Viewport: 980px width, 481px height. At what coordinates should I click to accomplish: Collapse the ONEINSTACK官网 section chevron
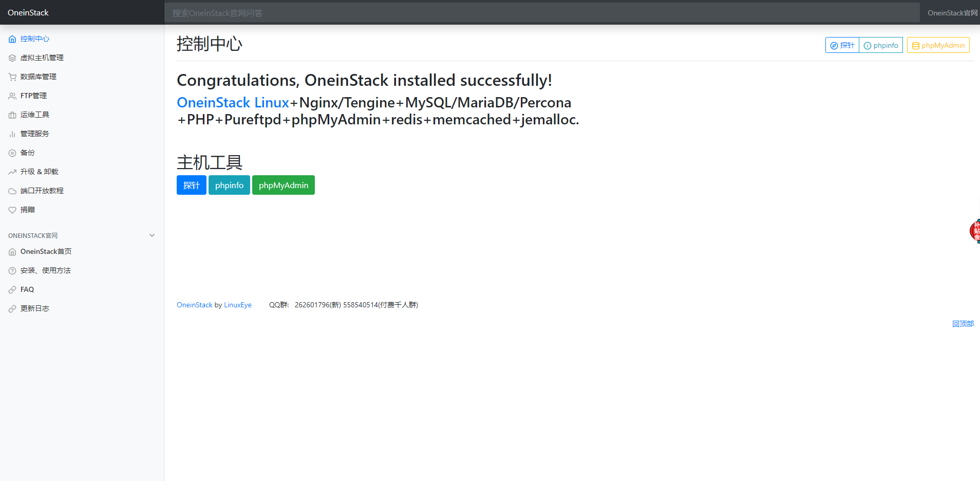(152, 235)
